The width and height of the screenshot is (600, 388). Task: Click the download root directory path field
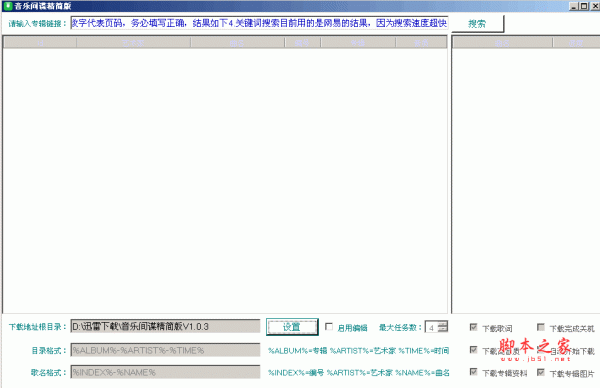pyautogui.click(x=165, y=326)
